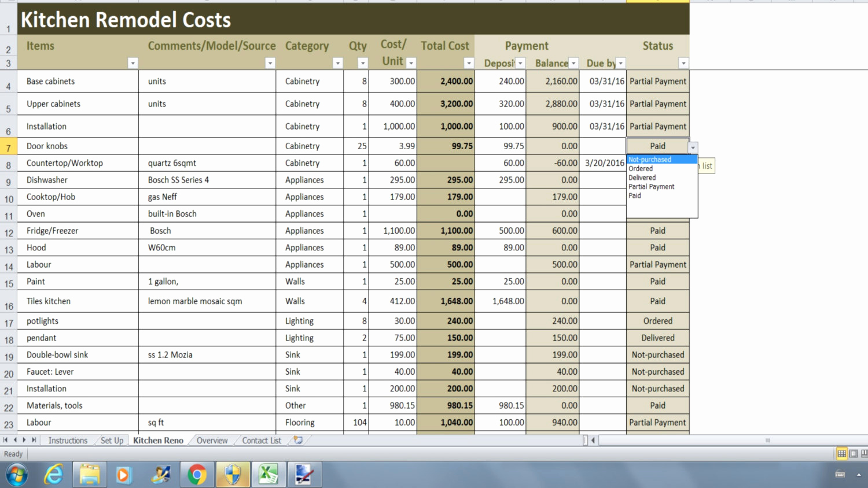Select the '980.15' deposit cell

click(501, 406)
